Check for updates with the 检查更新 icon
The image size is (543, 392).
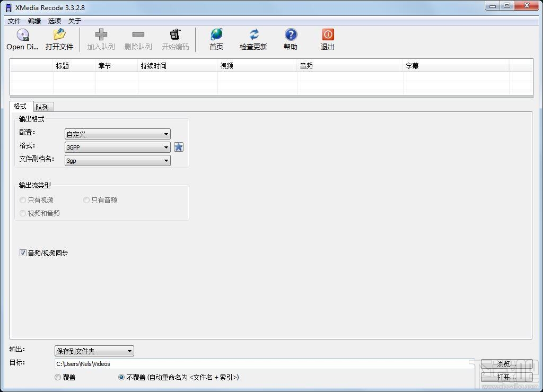(253, 38)
